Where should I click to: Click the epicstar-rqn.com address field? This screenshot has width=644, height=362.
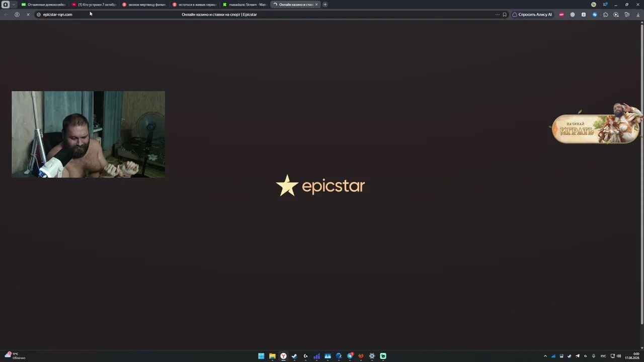point(57,15)
